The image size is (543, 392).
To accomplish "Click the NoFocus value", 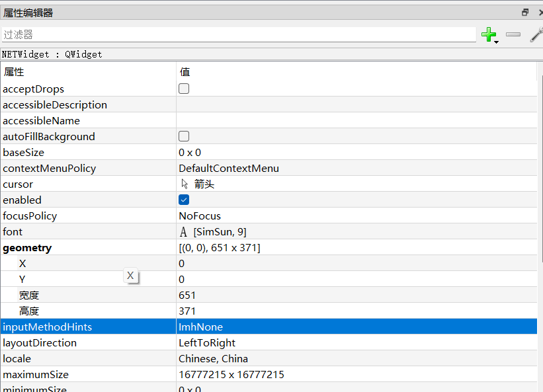I will click(200, 216).
